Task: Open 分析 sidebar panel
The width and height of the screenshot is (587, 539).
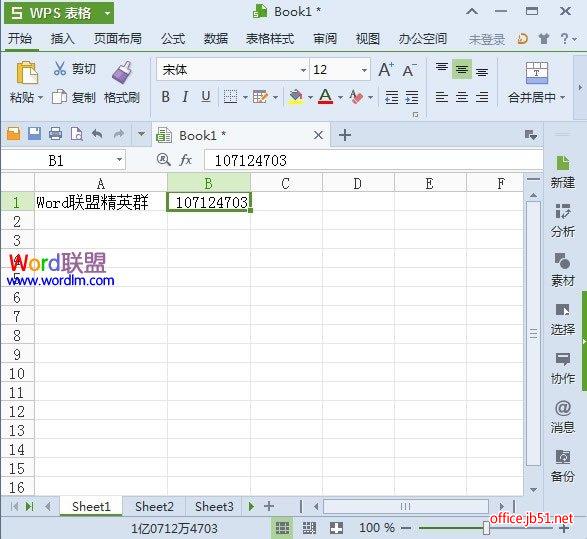Action: tap(562, 221)
